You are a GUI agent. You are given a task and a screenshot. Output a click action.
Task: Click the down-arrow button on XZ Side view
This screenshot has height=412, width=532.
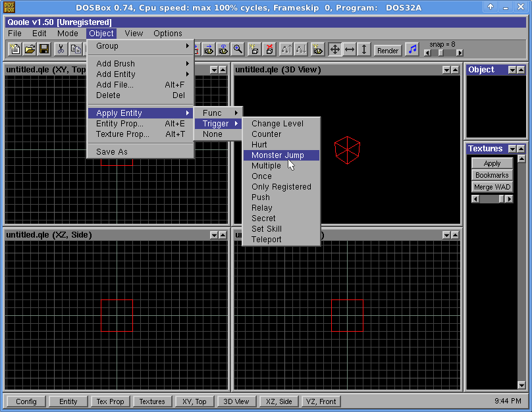pyautogui.click(x=214, y=235)
